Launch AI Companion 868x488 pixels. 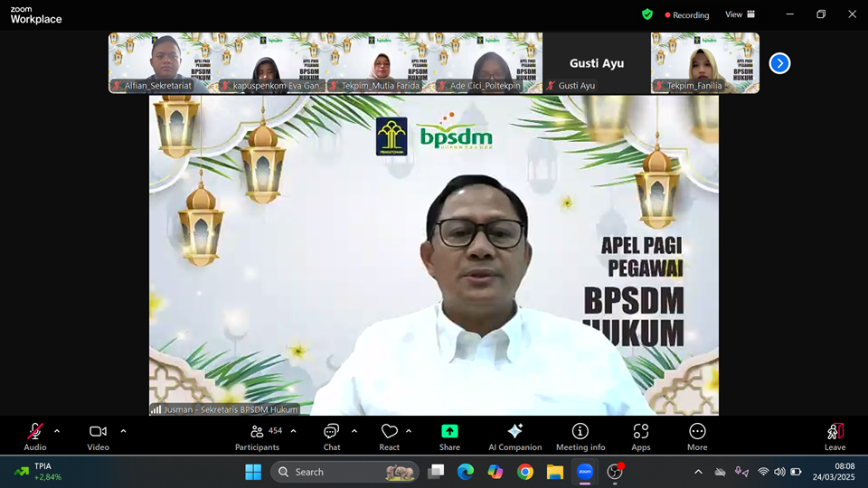(x=514, y=437)
